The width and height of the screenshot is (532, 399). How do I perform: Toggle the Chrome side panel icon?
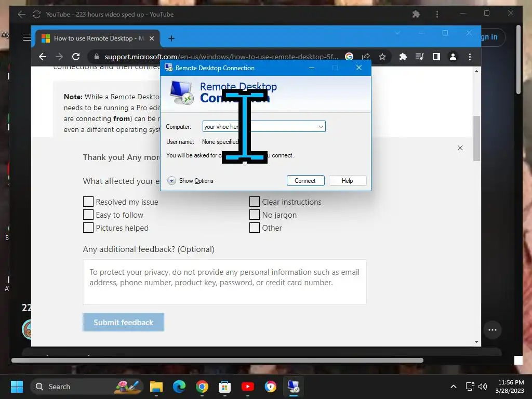pyautogui.click(x=436, y=57)
